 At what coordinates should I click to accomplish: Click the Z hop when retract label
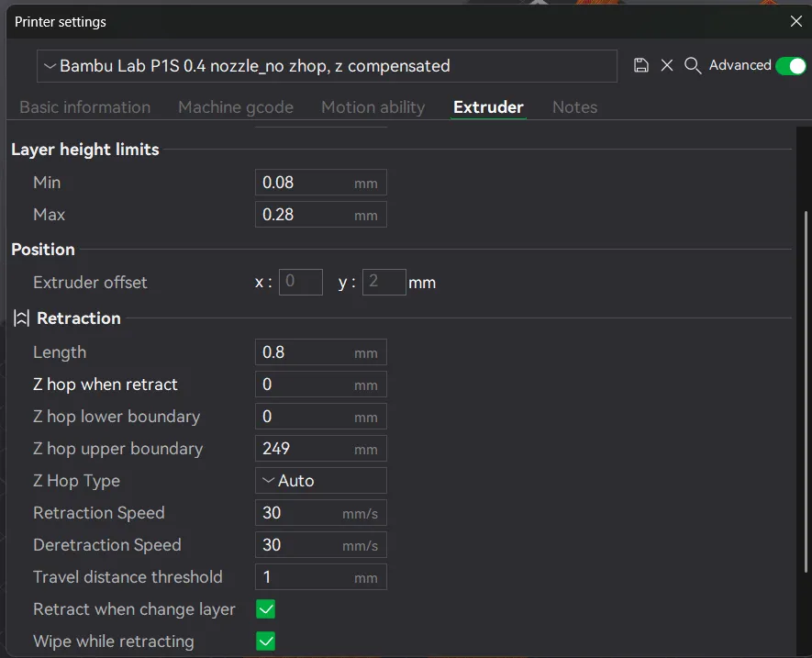(x=106, y=385)
